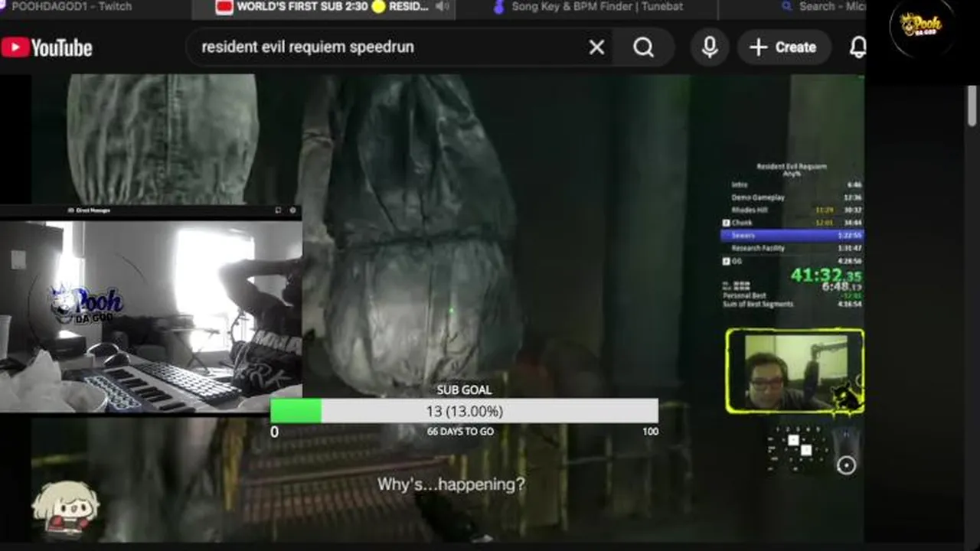Click the gear icon on the webcam overlay bar

coord(292,210)
